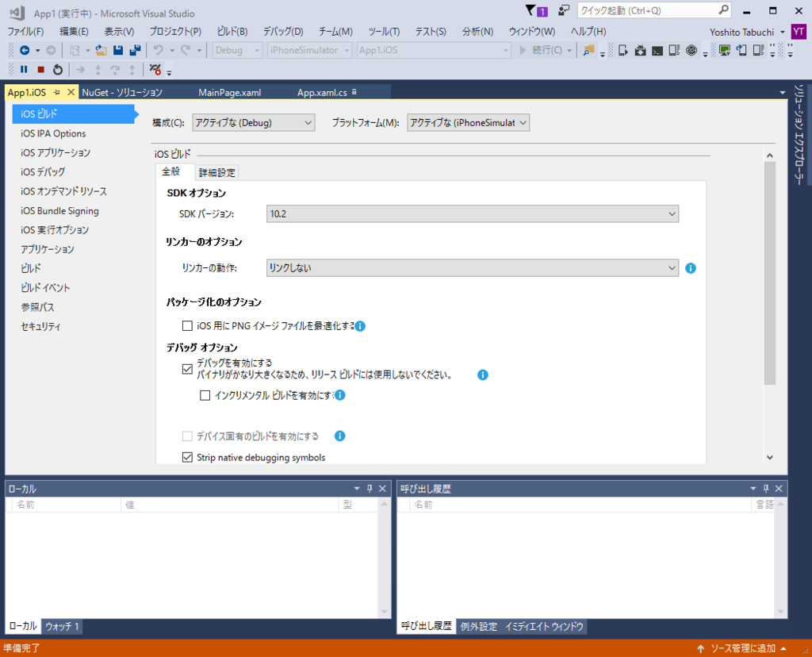Click the Send Feedback person icon
Image resolution: width=812 pixels, height=657 pixels.
click(x=564, y=10)
